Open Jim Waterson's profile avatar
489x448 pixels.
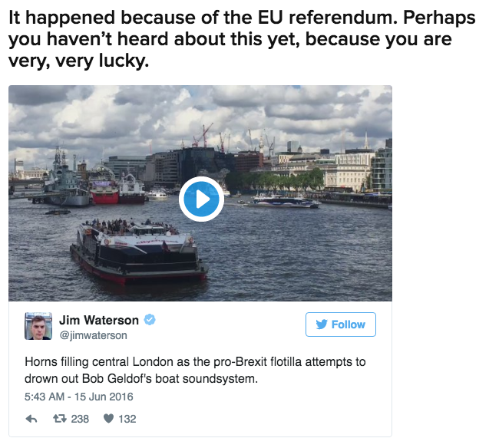tap(38, 326)
